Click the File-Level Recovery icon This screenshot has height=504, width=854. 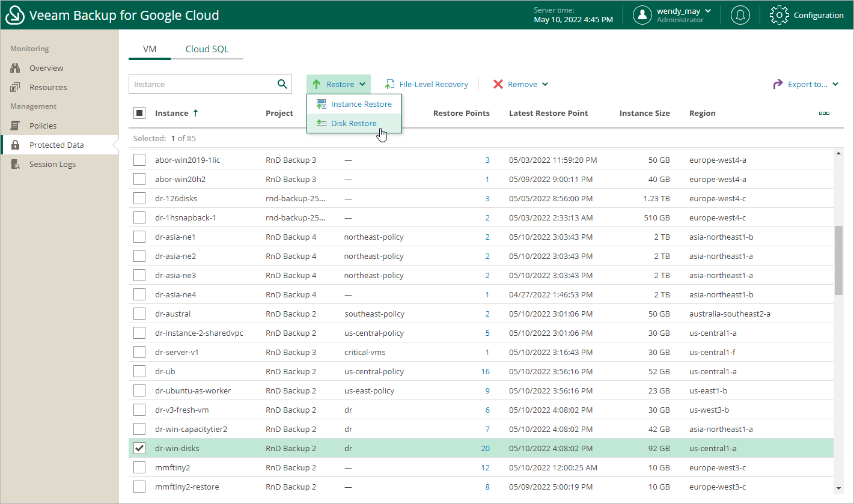point(390,84)
